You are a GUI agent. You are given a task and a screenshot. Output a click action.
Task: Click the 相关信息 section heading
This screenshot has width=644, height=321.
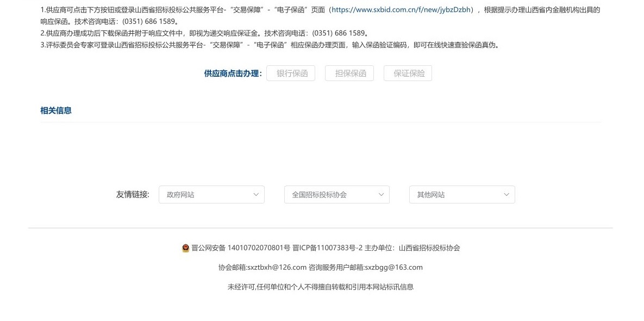(x=56, y=110)
